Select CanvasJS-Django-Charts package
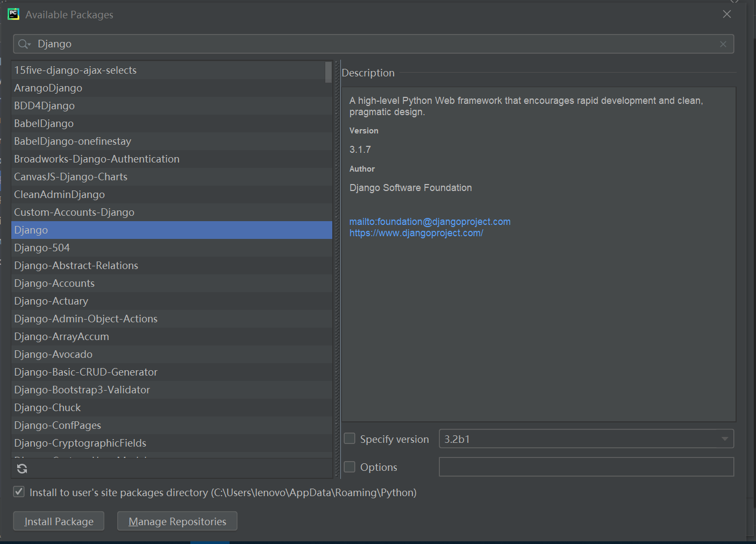 click(172, 176)
